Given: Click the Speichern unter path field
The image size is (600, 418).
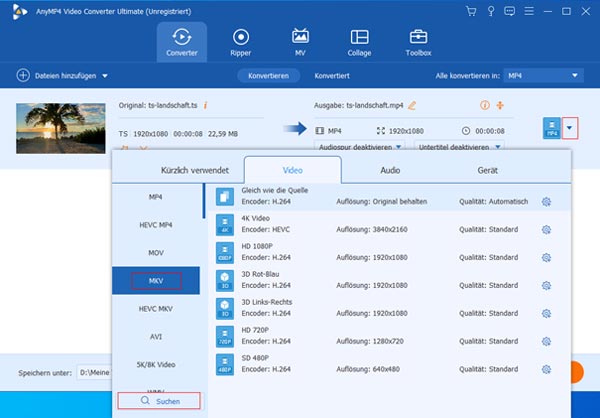Looking at the screenshot, I should (x=94, y=372).
